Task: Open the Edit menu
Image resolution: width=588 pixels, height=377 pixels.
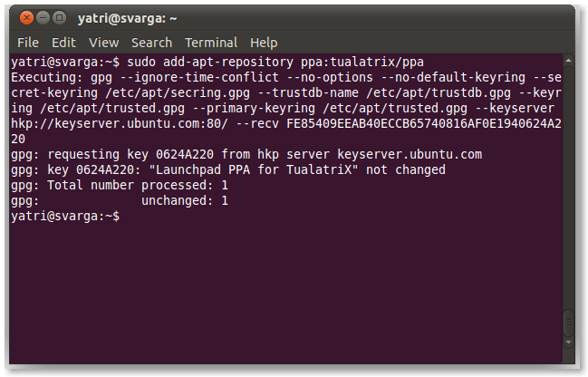Action: 63,43
